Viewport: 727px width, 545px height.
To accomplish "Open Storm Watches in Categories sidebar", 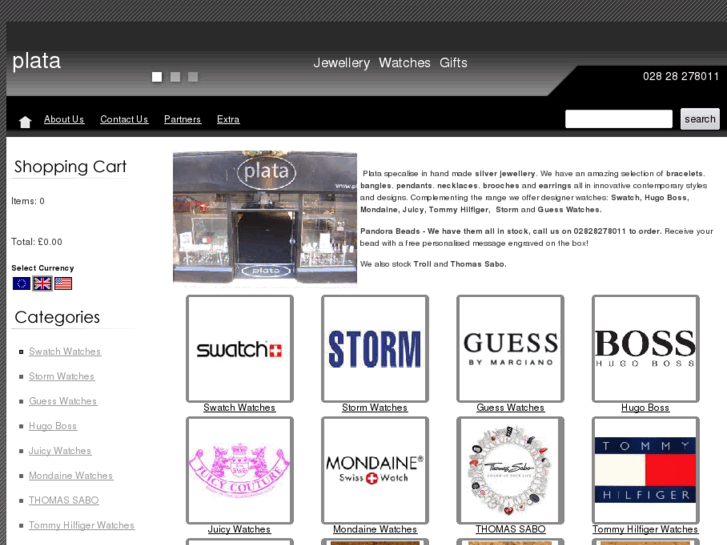I will pos(62,376).
